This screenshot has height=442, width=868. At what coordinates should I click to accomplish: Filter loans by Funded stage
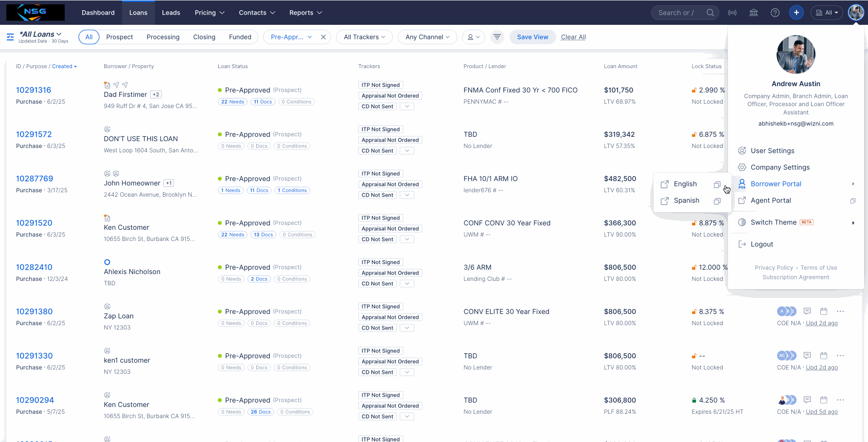pos(240,37)
